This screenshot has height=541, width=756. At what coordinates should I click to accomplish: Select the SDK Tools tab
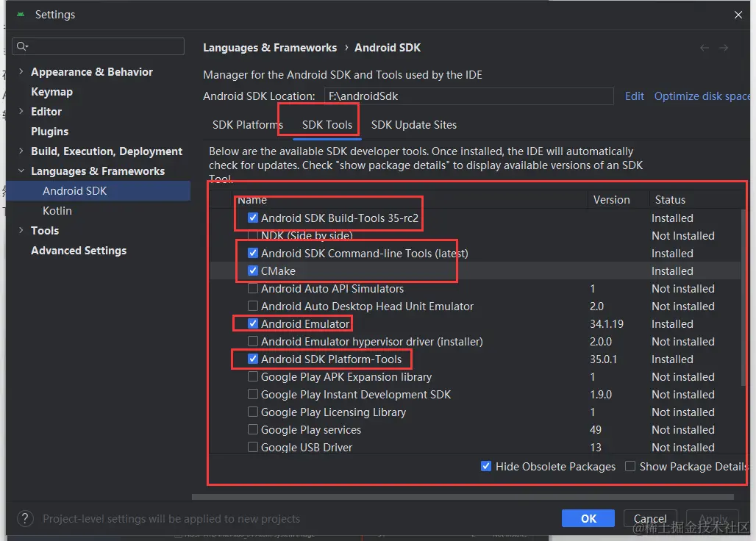click(x=327, y=125)
